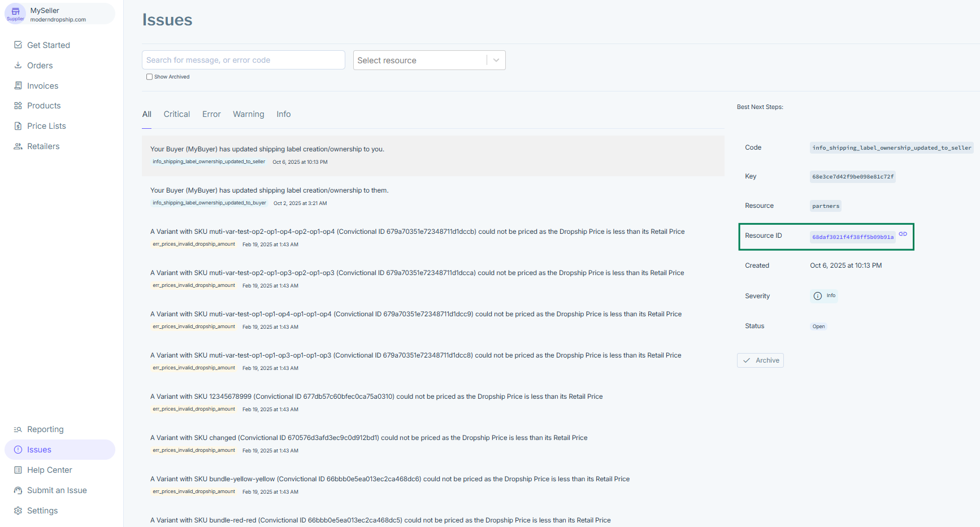Click the Price Lists document icon

pos(18,126)
